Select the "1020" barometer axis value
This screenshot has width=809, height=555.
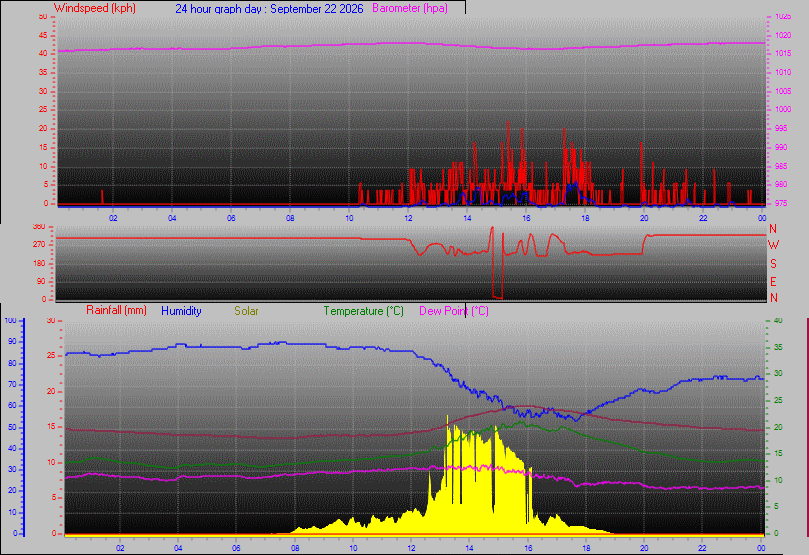click(783, 36)
